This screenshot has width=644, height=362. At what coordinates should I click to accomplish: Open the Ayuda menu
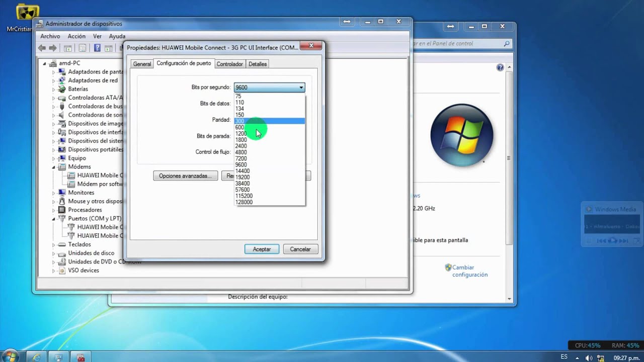click(117, 36)
